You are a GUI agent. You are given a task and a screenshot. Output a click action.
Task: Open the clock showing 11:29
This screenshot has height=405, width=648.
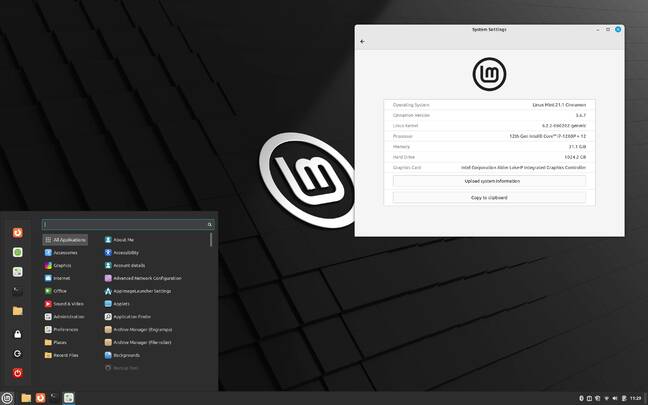636,398
